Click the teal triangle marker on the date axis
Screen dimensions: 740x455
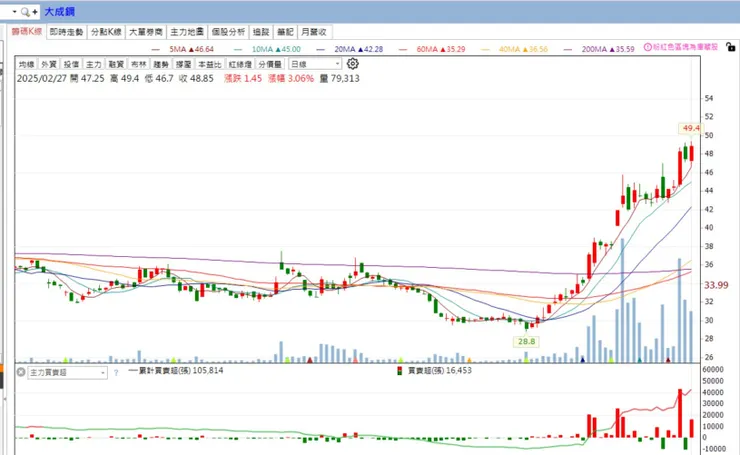639,360
